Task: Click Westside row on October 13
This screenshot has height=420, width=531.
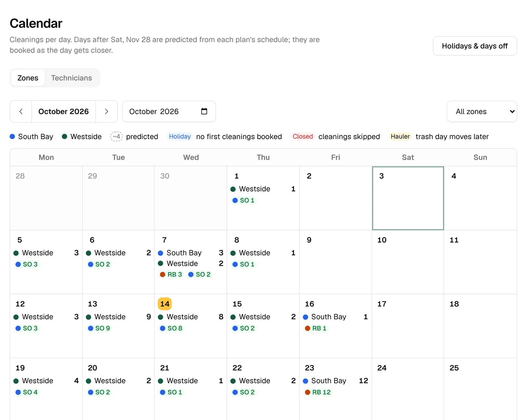Action: 118,317
